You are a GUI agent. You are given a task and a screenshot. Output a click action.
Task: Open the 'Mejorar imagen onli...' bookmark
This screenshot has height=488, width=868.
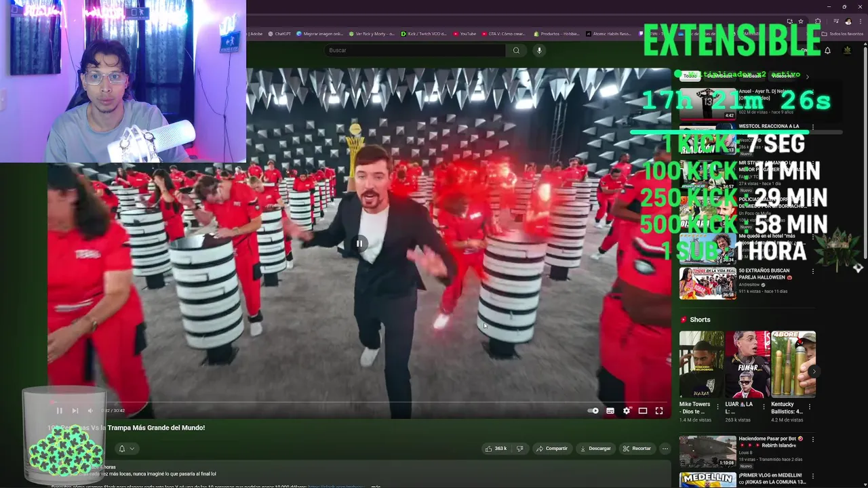319,33
